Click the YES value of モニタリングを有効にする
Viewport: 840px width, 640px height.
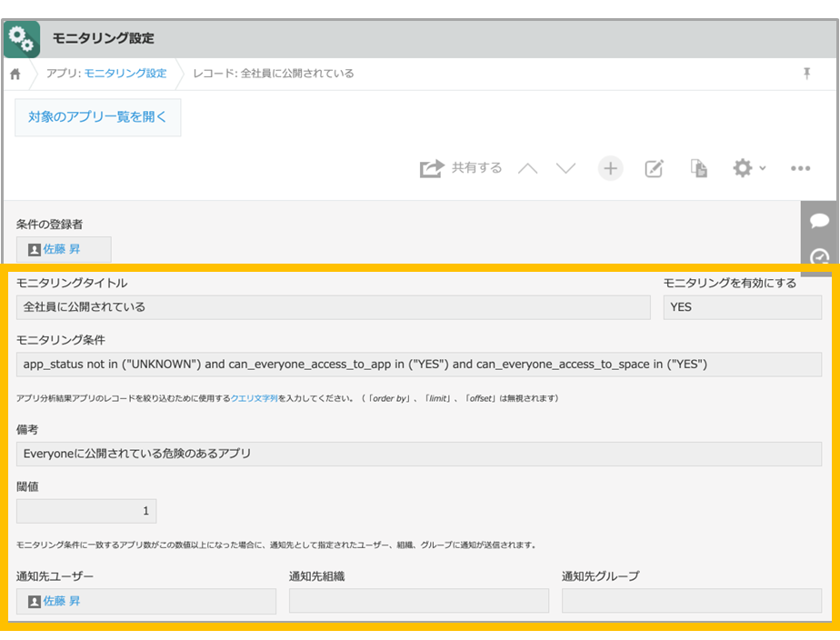point(743,307)
